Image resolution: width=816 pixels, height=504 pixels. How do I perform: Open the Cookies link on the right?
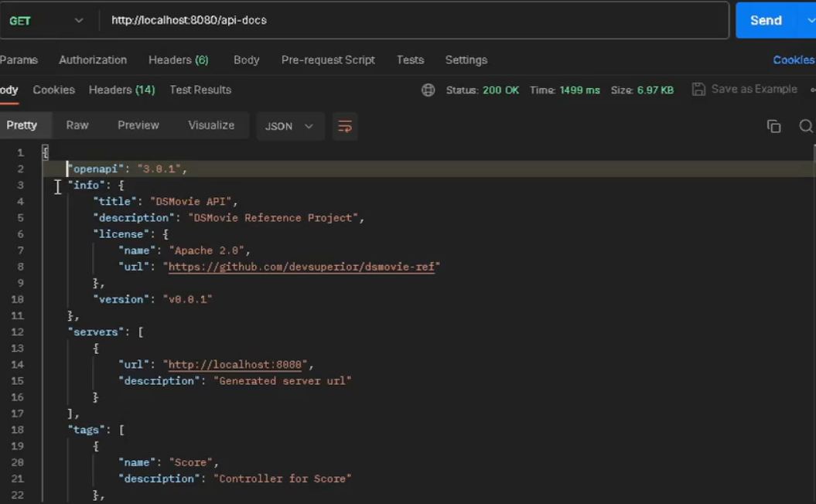pos(793,60)
